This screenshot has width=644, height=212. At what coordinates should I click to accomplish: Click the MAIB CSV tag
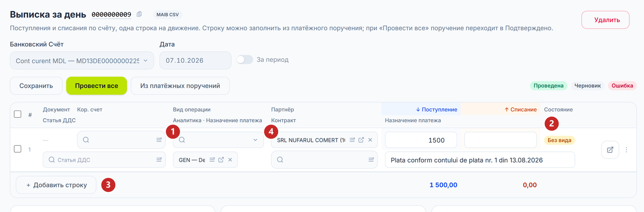(x=168, y=14)
